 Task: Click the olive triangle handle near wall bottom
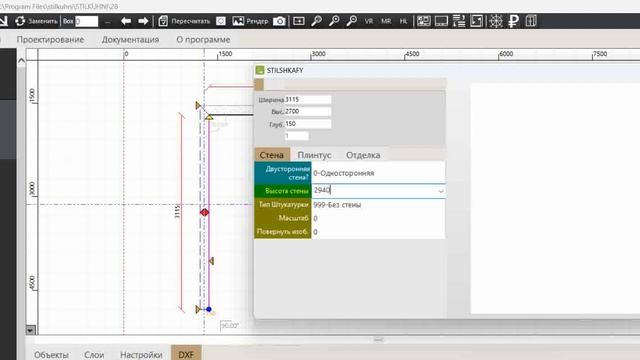(x=211, y=261)
